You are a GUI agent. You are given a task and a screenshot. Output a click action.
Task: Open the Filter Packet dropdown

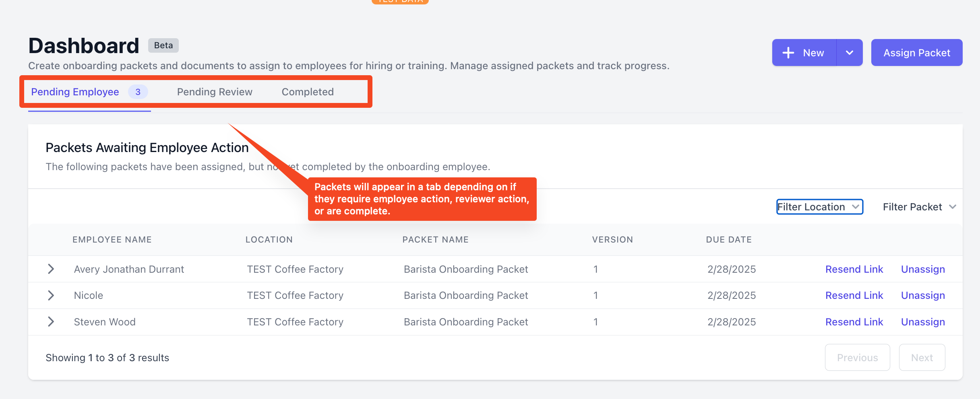(920, 207)
